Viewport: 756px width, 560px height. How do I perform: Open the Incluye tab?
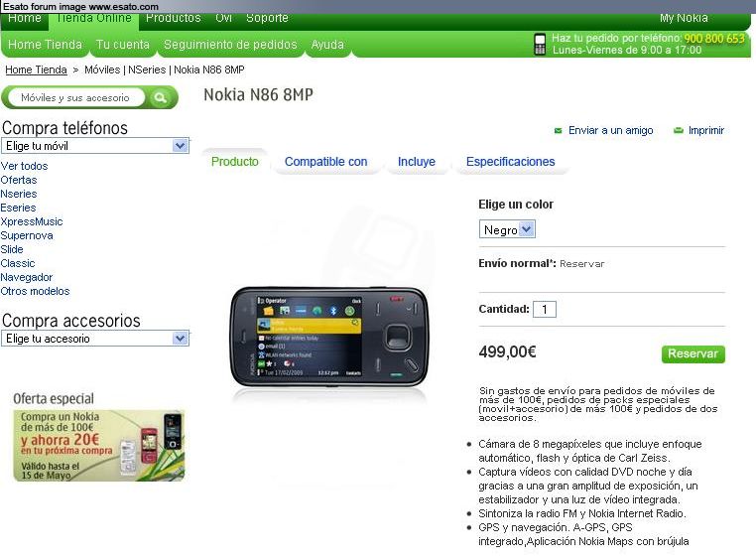416,162
